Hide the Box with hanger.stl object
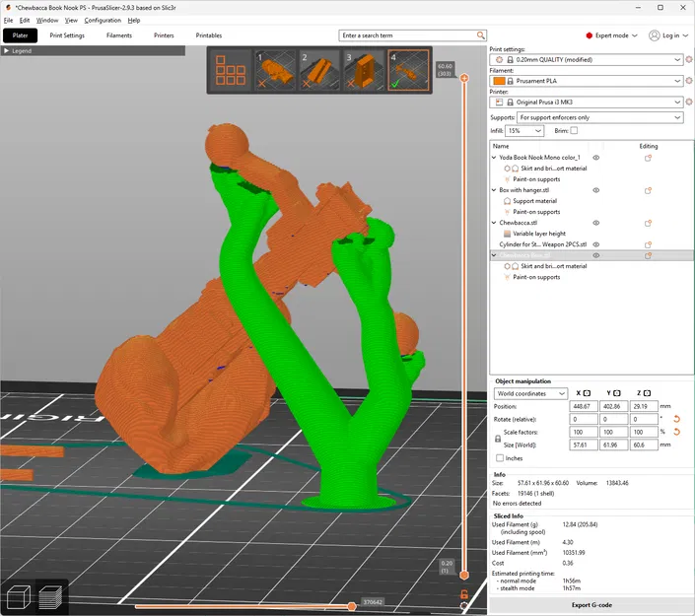This screenshot has width=695, height=616. (x=596, y=190)
